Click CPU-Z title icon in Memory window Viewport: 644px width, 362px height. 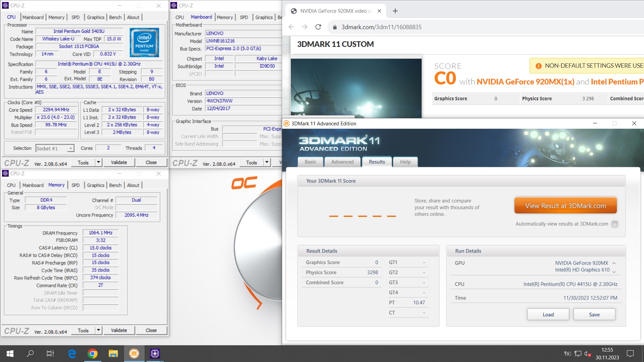[5, 173]
